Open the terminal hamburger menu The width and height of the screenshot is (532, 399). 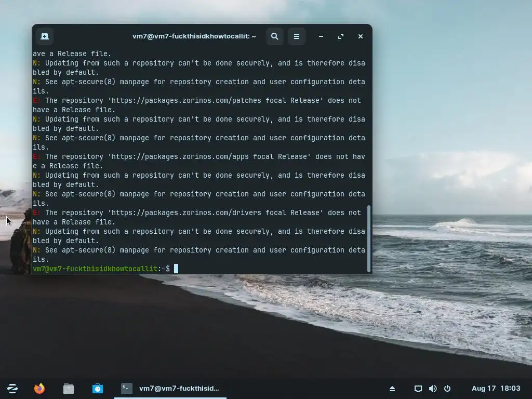tap(297, 36)
